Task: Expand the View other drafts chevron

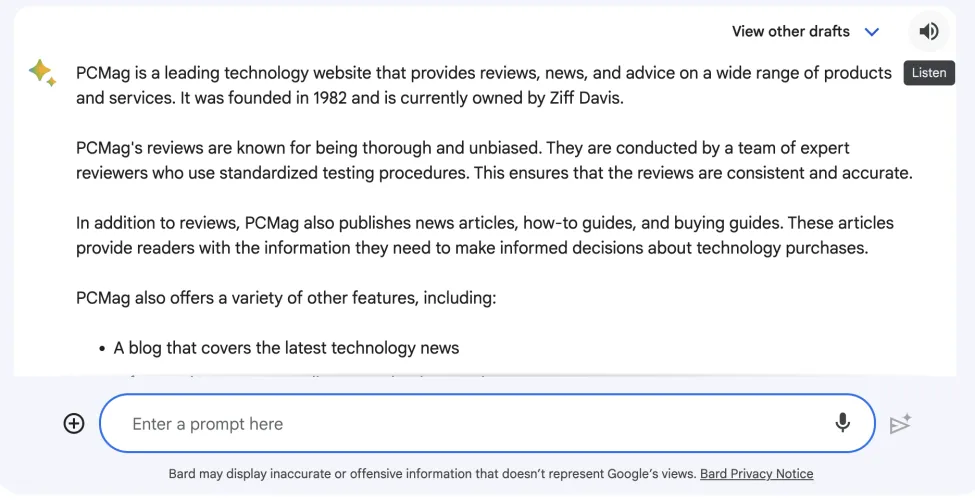Action: pos(872,32)
